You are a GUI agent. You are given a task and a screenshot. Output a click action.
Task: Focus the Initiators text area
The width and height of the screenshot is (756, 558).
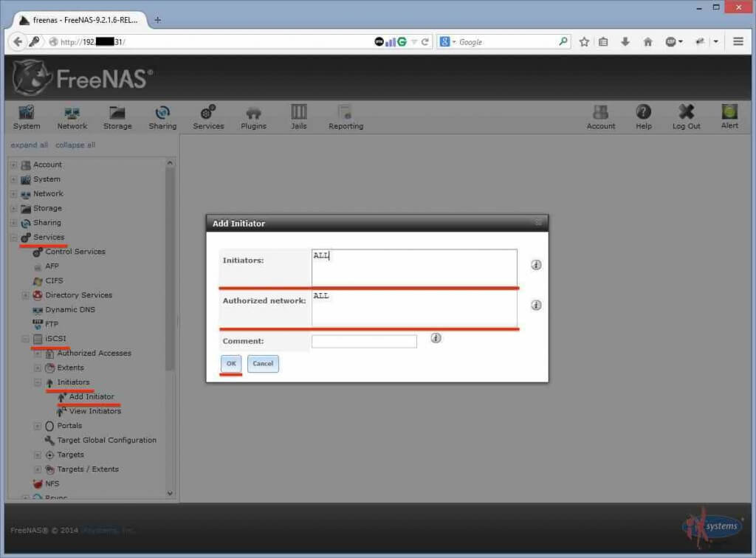(x=414, y=268)
